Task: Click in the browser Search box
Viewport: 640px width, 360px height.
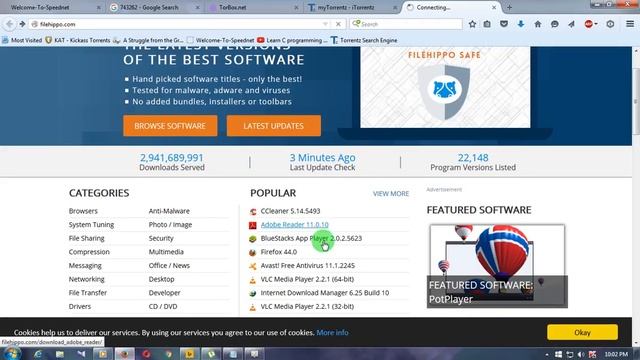Action: [x=406, y=24]
